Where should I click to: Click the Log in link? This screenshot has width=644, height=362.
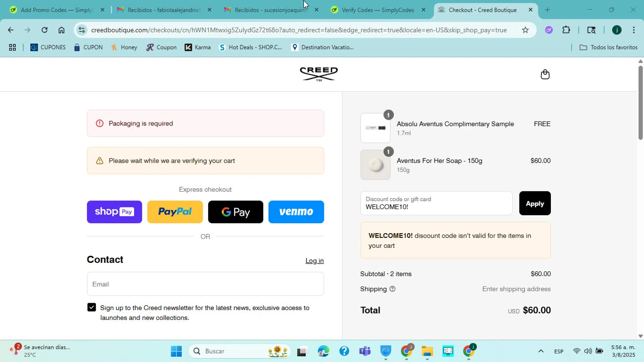coord(314,261)
